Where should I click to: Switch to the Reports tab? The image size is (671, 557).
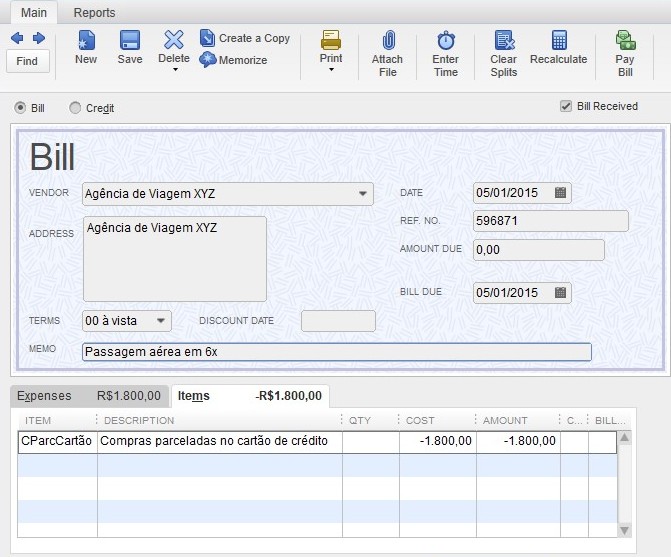(x=94, y=13)
